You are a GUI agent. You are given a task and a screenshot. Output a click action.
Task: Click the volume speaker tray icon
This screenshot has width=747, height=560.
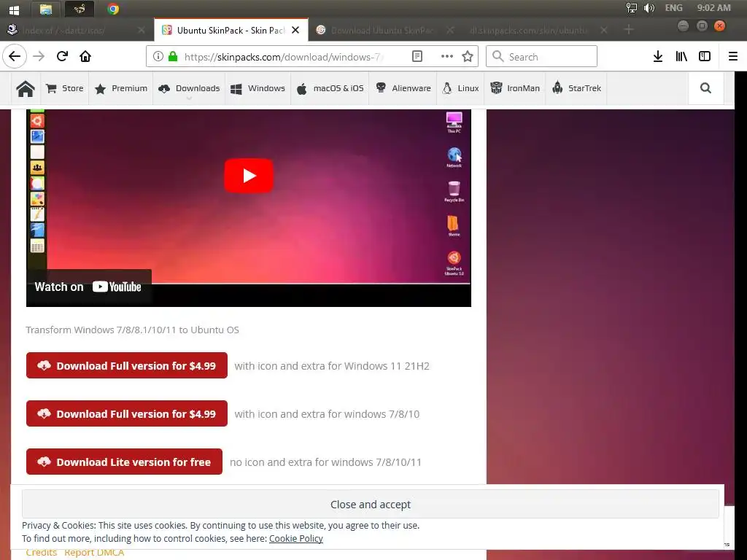[x=649, y=7]
